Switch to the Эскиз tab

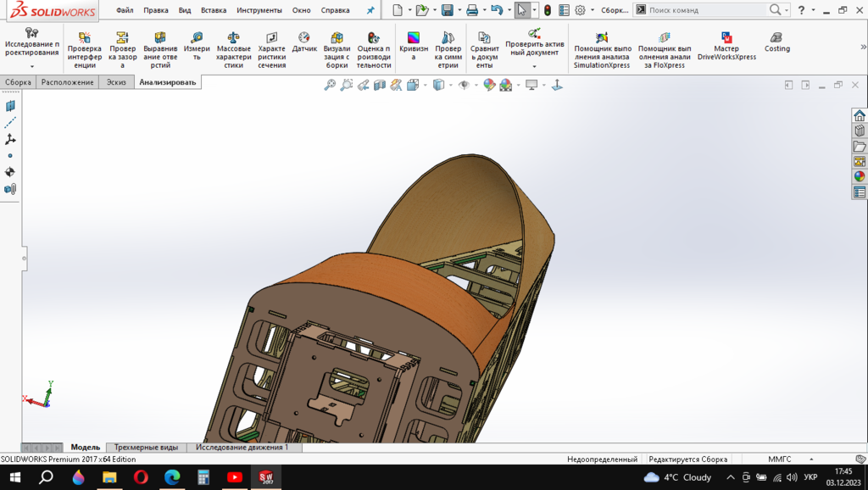(115, 82)
